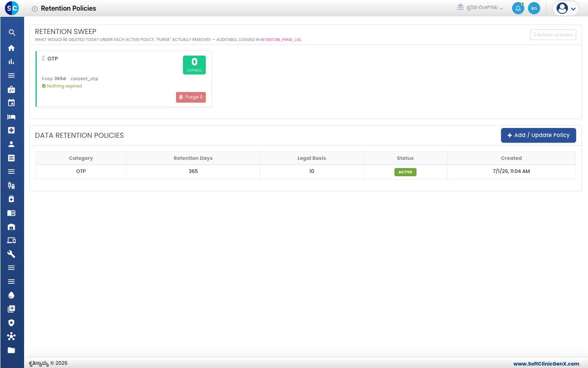
Task: Open the blood drop icon in sidebar
Action: [x=11, y=295]
